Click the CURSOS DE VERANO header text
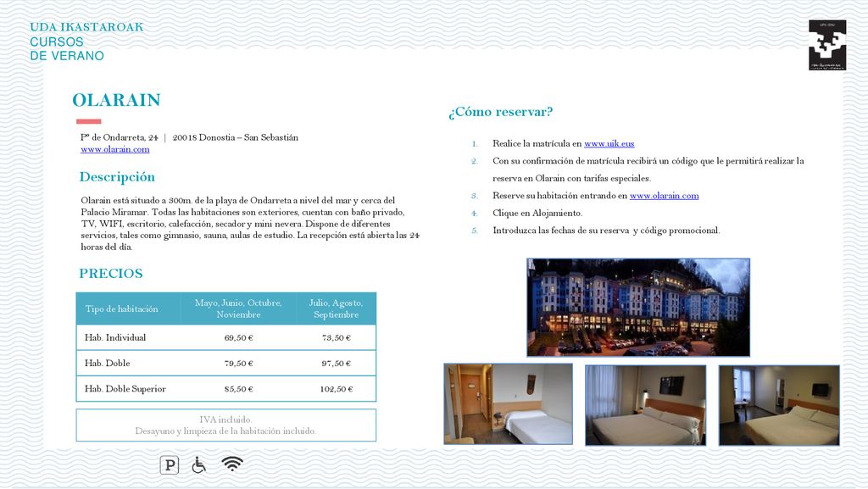The width and height of the screenshot is (868, 489). [x=66, y=48]
